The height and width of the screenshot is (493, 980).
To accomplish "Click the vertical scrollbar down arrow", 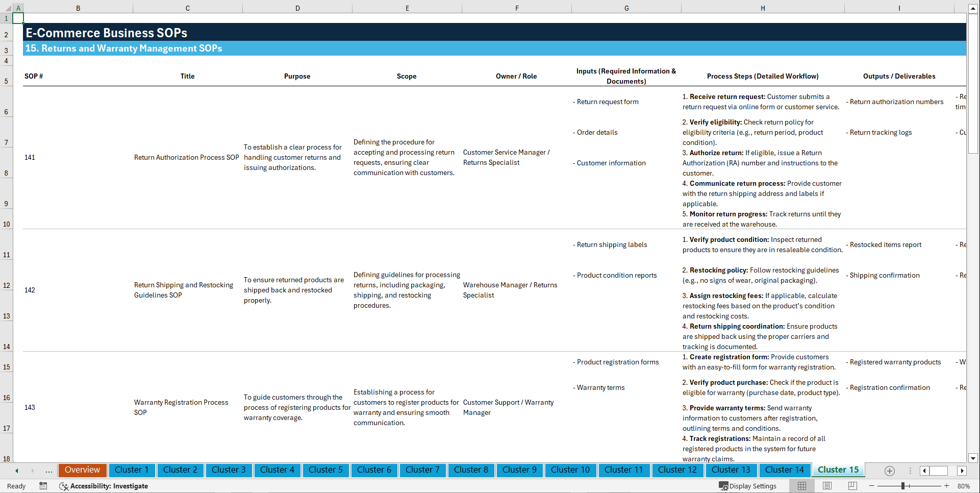I will coord(973,458).
